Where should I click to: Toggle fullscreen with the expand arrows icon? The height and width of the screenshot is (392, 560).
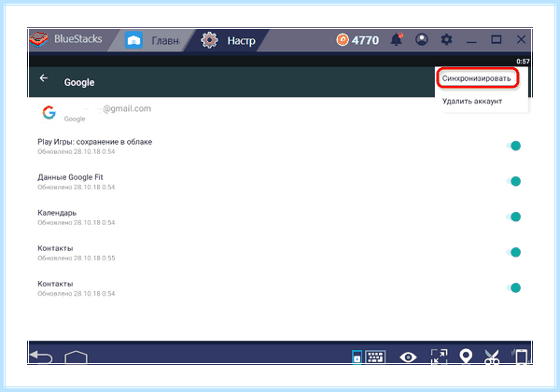point(439,357)
